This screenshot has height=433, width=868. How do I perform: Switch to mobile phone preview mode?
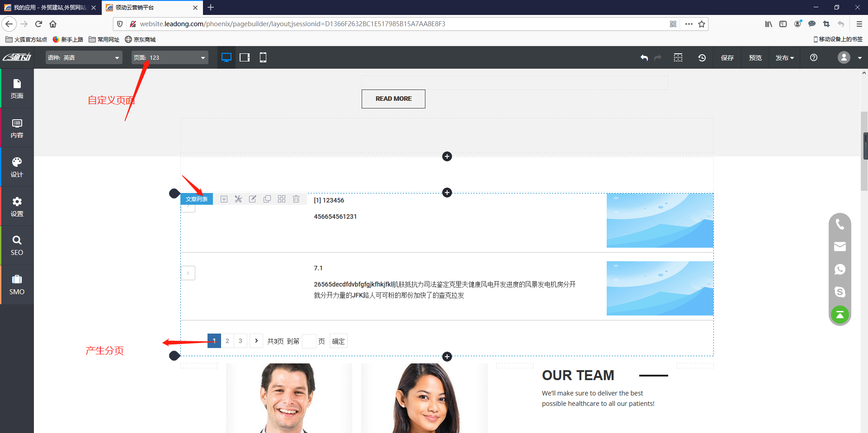pyautogui.click(x=263, y=57)
